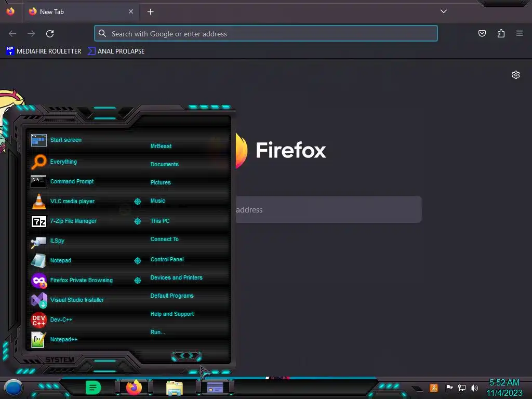Open Help and Support

(x=172, y=314)
